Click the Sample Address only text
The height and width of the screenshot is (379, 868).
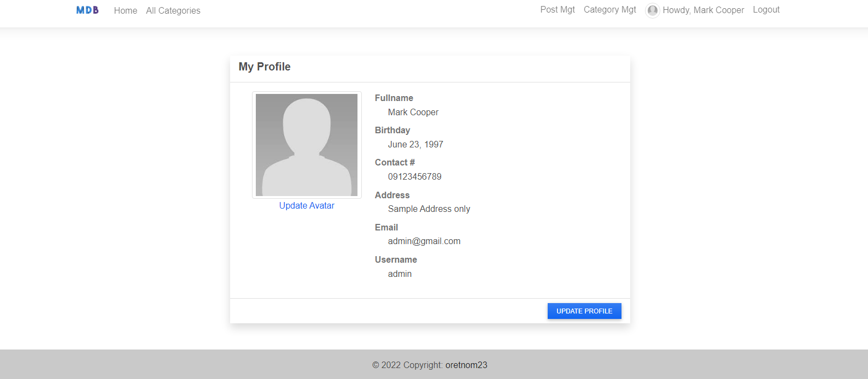tap(429, 209)
